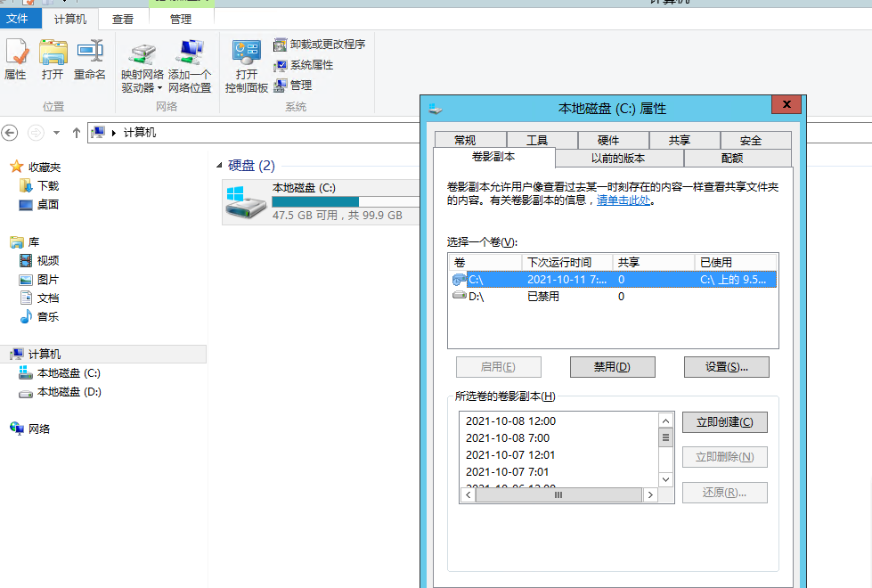872x588 pixels.
Task: Open the 配额 tab
Action: click(738, 158)
